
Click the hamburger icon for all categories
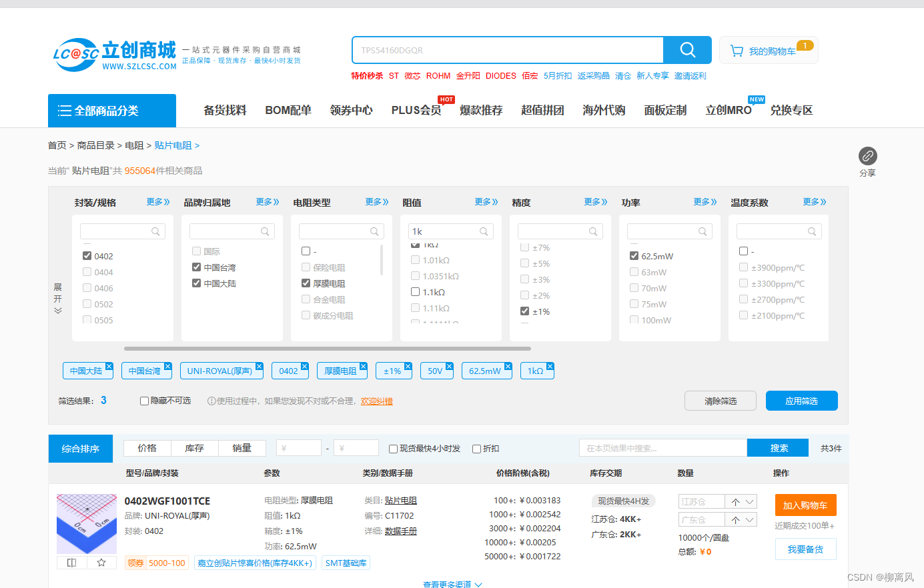pyautogui.click(x=65, y=111)
